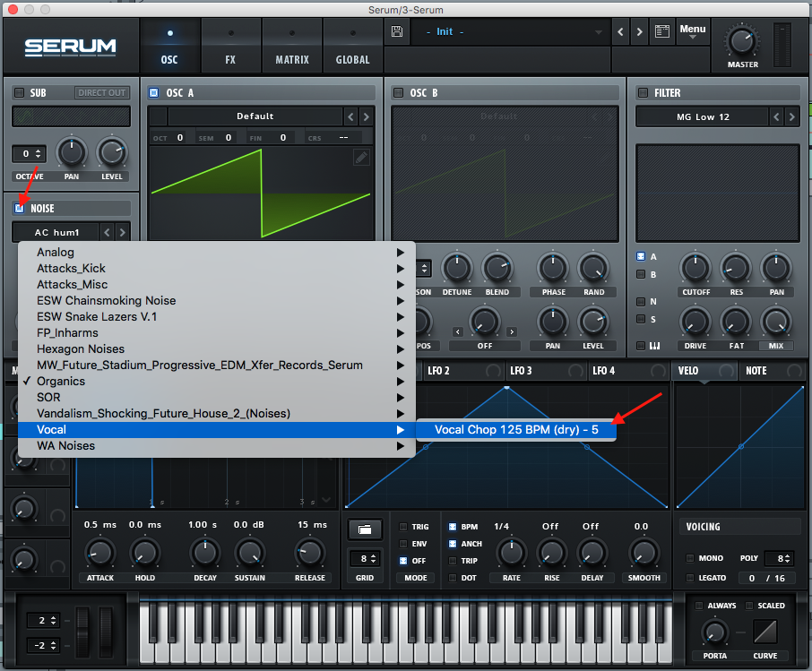Open the LFO shape folder icon

click(365, 529)
